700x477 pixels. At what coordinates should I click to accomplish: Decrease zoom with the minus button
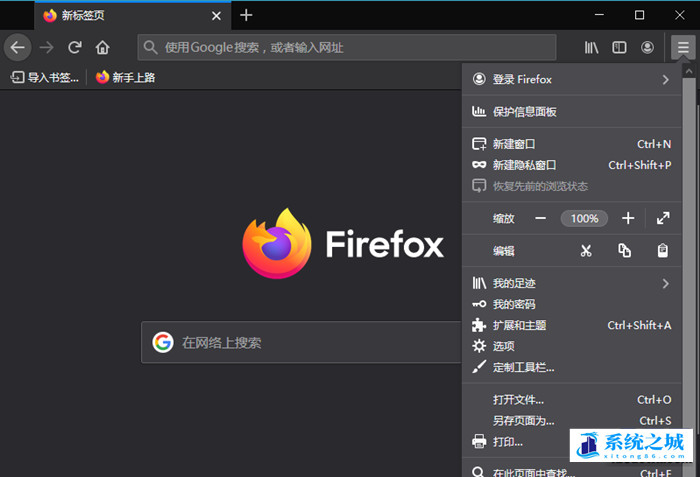[541, 218]
